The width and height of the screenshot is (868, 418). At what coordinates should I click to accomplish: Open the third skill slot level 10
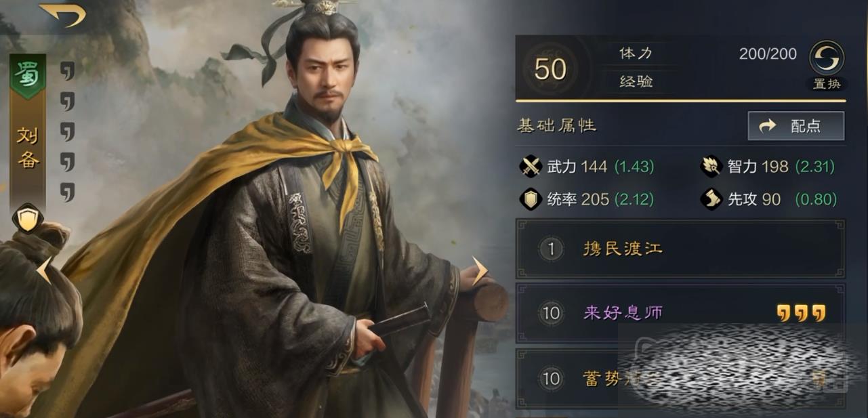coord(680,378)
